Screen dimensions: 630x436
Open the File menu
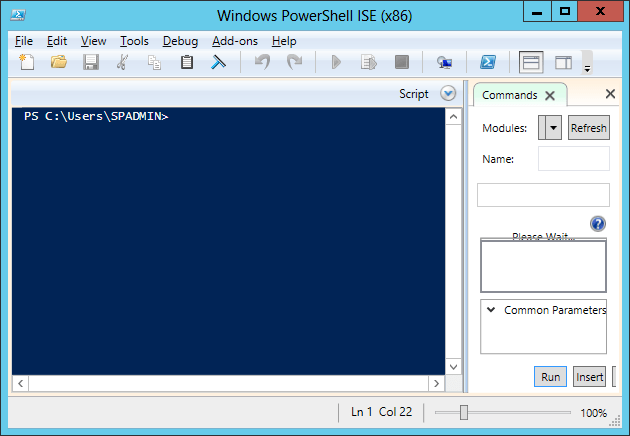24,41
